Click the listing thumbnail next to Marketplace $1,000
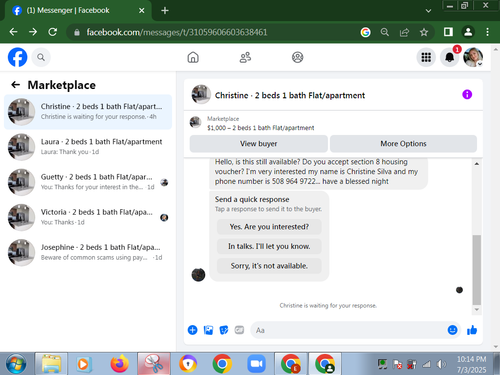500x375 pixels. [x=195, y=122]
